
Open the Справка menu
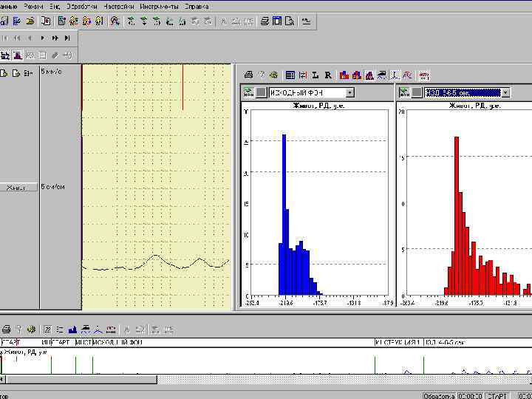click(x=197, y=5)
